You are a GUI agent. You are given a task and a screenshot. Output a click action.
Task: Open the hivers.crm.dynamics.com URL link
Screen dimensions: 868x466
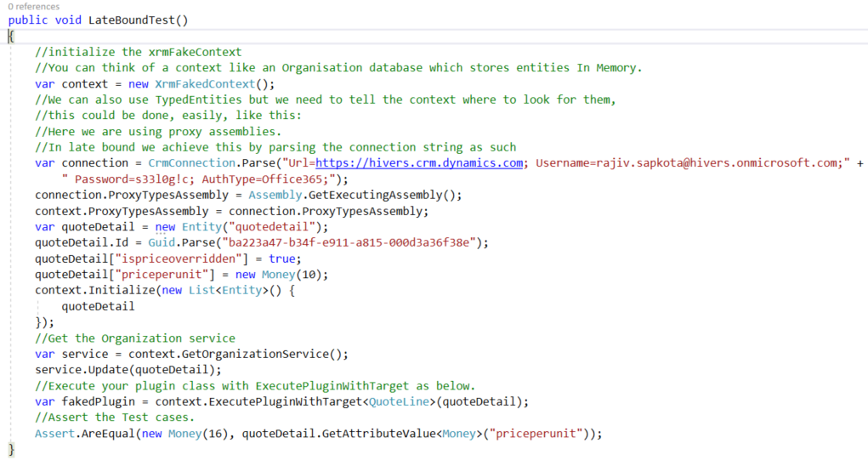[x=419, y=163]
